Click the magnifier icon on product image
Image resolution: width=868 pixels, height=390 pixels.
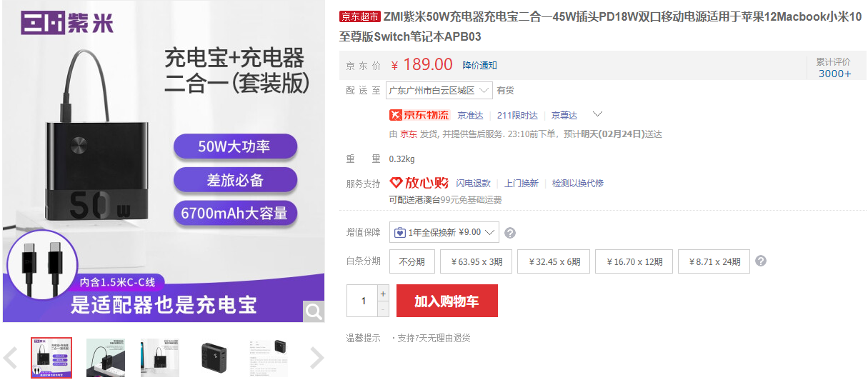(313, 311)
